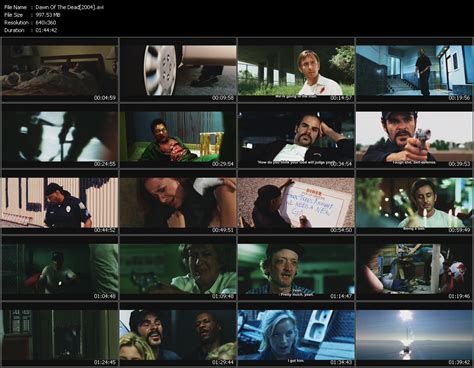Select the boat at sea frame stamped 01:39:42
This screenshot has width=474, height=368.
[x=414, y=334]
